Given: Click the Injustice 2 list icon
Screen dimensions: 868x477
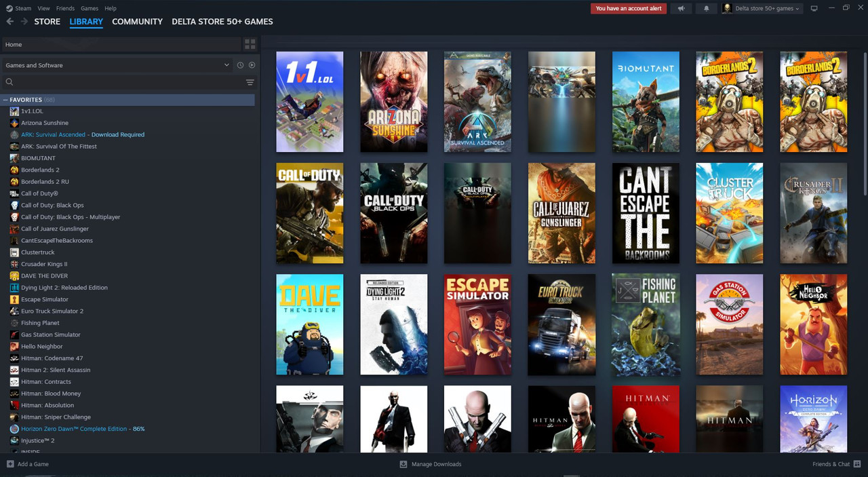Looking at the screenshot, I should [14, 440].
